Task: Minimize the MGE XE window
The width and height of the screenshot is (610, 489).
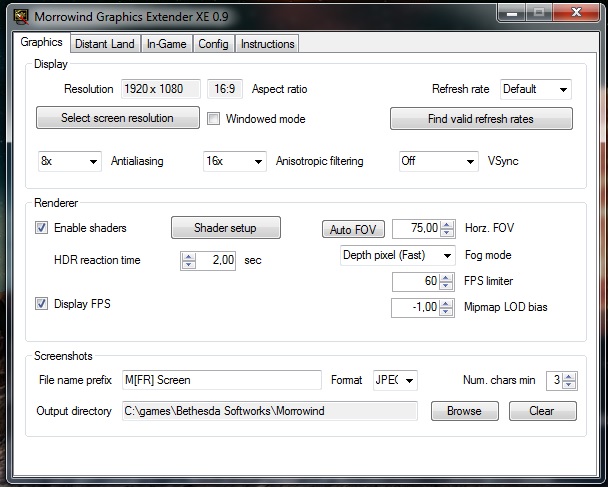Action: point(512,13)
